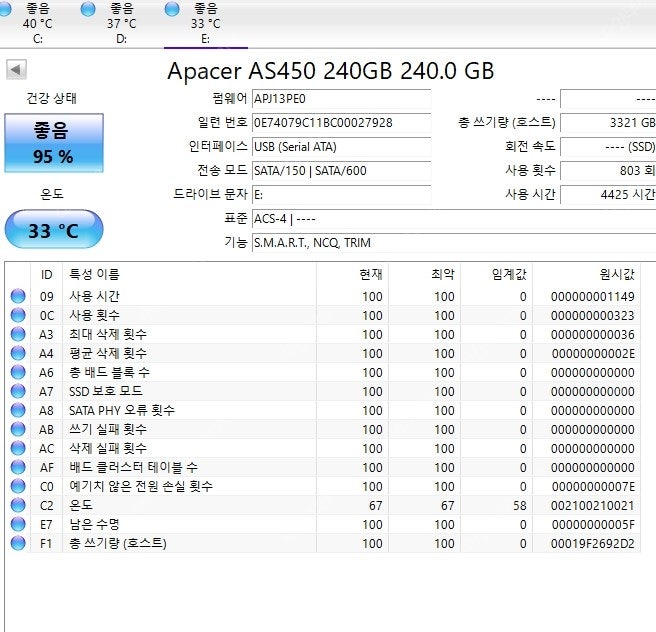Click the 현재 column header

pyautogui.click(x=353, y=274)
